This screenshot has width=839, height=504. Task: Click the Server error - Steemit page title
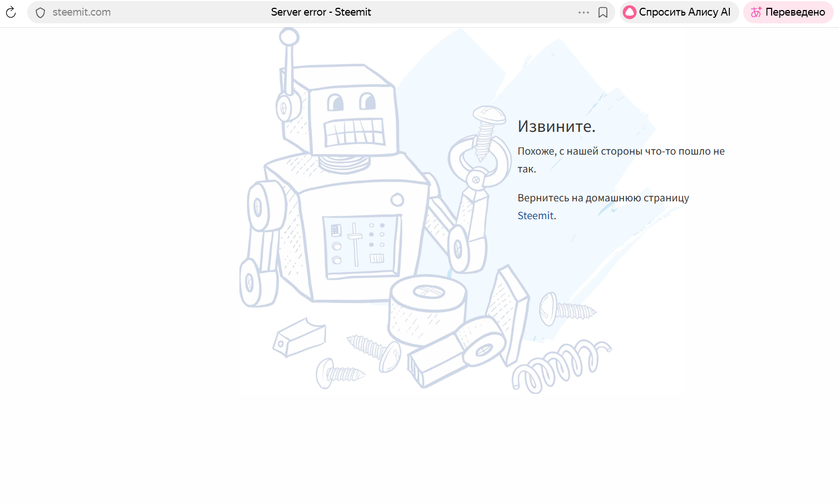click(x=321, y=12)
